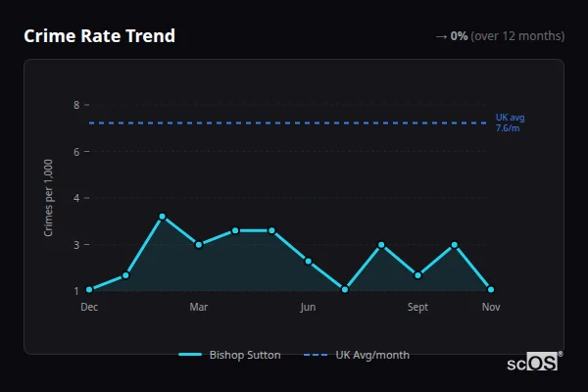Toggle the Bishop Sutton legend entry

point(229,355)
